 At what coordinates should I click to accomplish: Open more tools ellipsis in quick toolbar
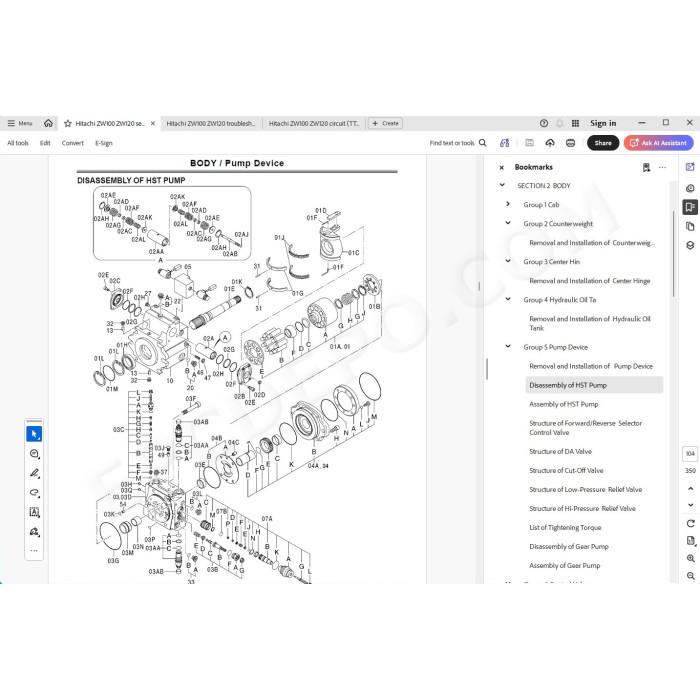click(34, 550)
